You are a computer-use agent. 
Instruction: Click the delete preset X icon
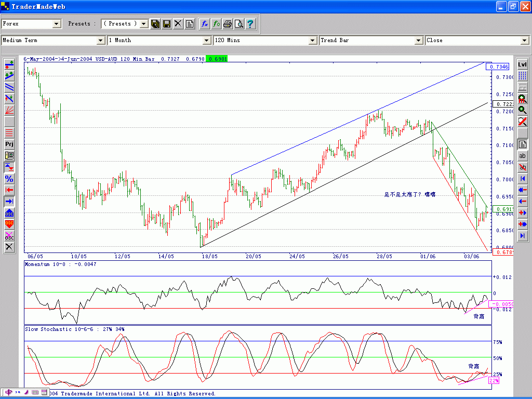tap(178, 24)
